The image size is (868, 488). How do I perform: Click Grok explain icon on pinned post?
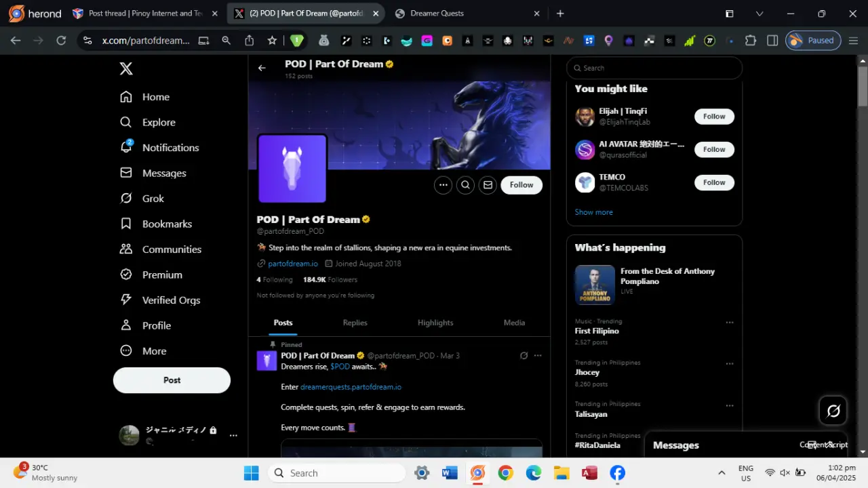coord(524,356)
